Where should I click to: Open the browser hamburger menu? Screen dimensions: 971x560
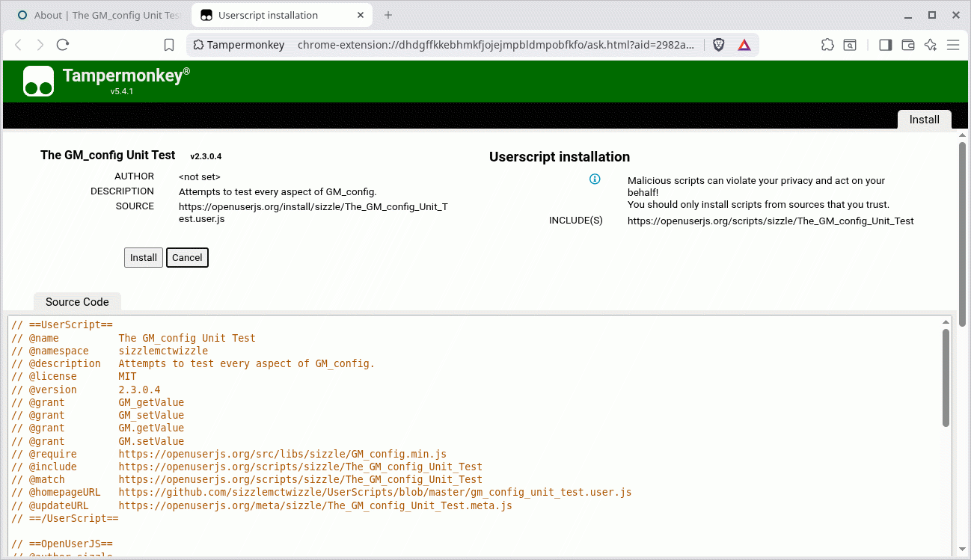953,45
